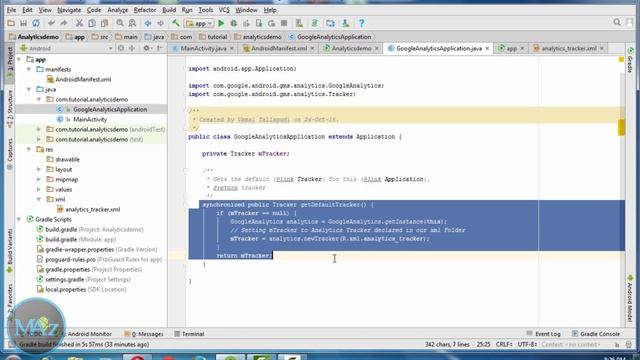Image resolution: width=640 pixels, height=360 pixels.
Task: Toggle the Project tool window on left strip
Action: click(x=10, y=62)
